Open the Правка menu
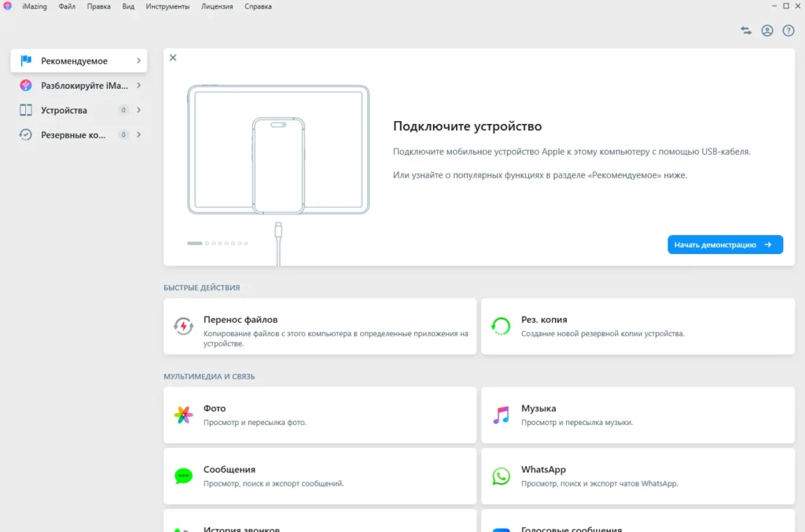 (98, 6)
